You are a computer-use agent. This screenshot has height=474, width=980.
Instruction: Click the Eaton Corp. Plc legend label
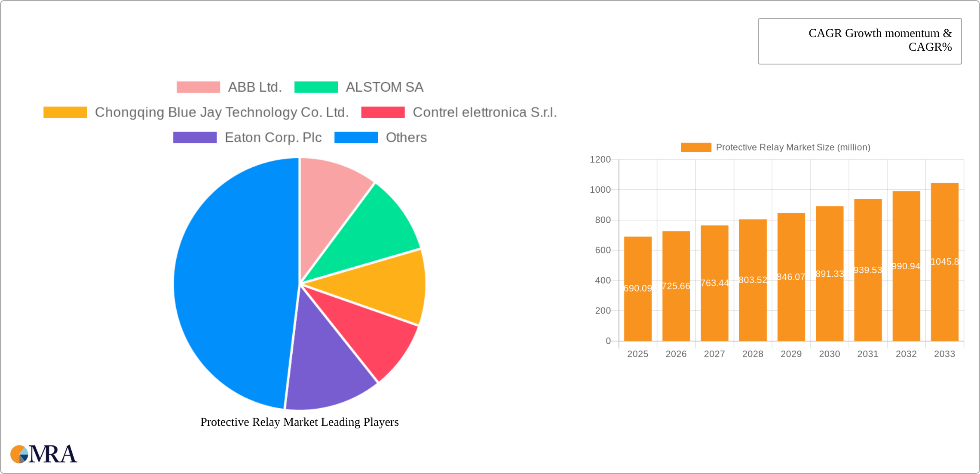tap(273, 138)
